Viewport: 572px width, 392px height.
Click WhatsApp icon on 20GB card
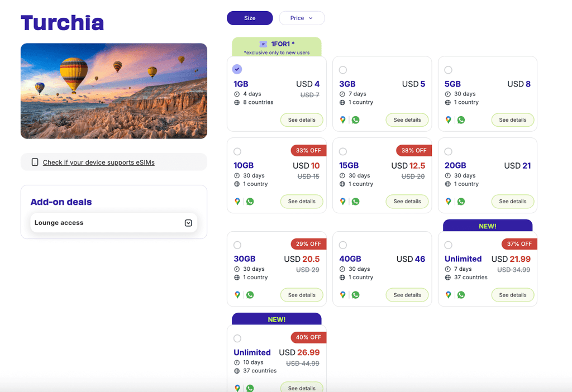[461, 201]
